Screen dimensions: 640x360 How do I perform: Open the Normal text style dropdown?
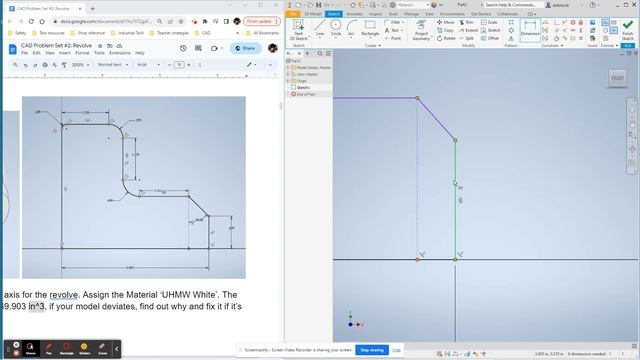coord(113,65)
